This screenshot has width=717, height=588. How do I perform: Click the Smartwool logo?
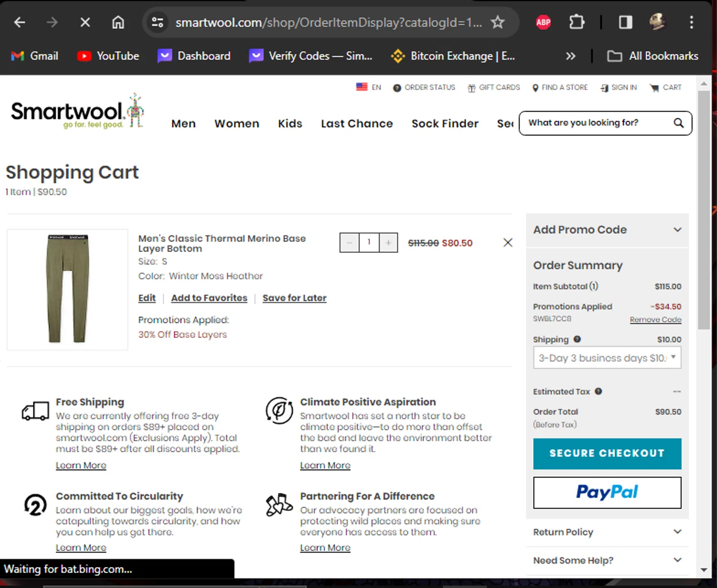77,111
